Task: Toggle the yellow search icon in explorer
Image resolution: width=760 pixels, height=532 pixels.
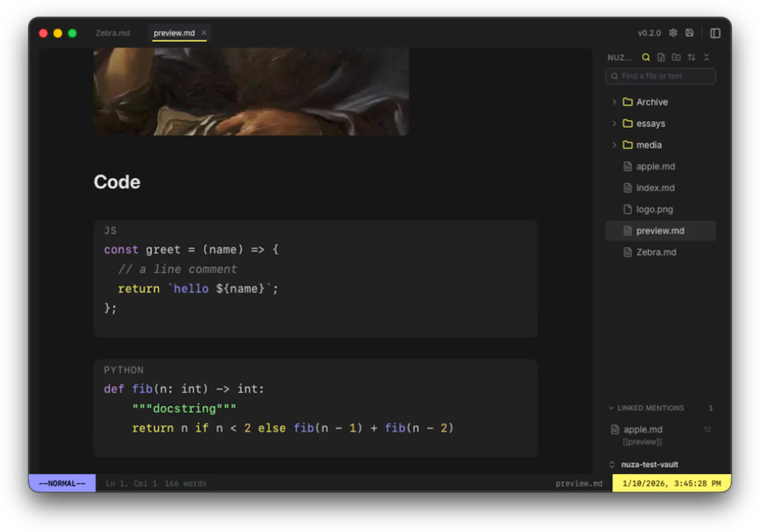Action: (646, 57)
